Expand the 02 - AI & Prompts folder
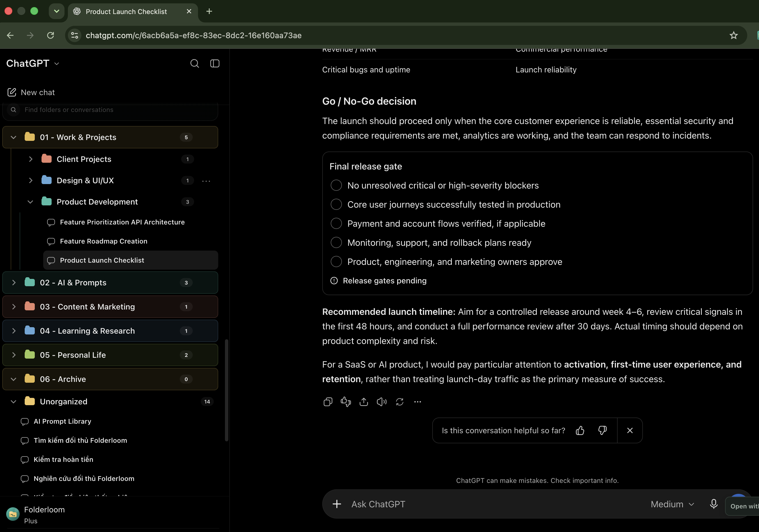Viewport: 759px width, 532px height. point(13,282)
